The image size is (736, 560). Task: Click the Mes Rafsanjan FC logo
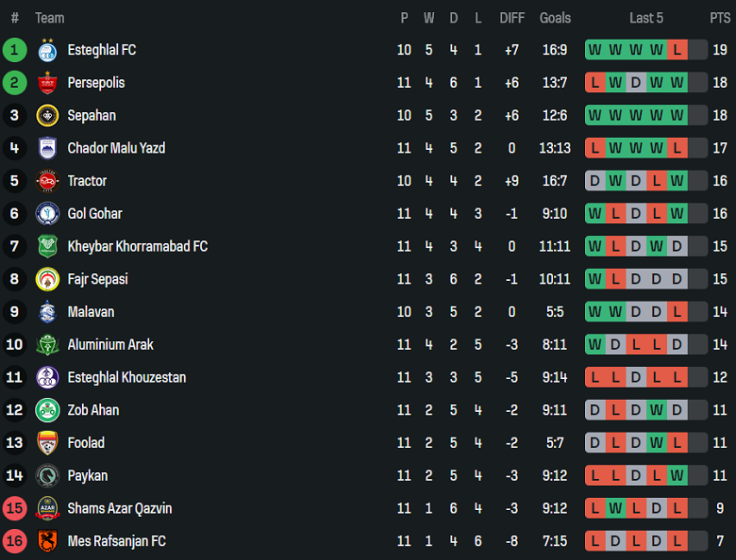(x=47, y=541)
